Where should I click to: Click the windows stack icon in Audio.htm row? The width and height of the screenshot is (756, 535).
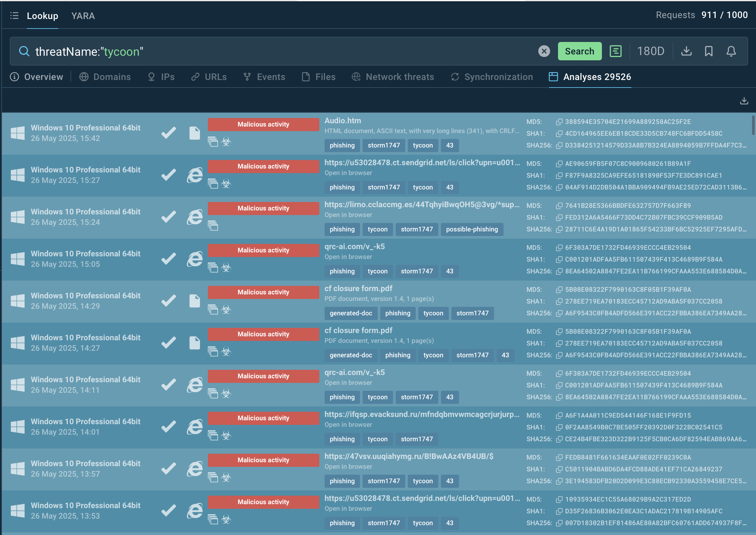[213, 142]
